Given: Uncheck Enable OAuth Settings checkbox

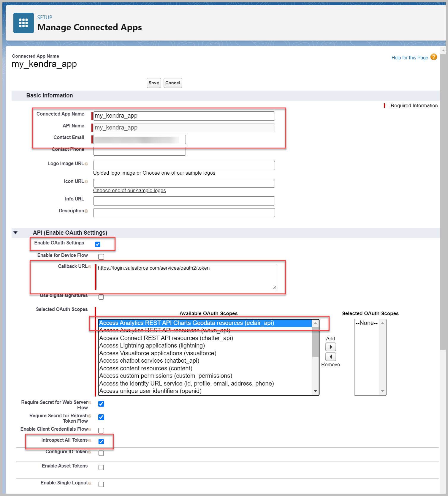Looking at the screenshot, I should 98,244.
